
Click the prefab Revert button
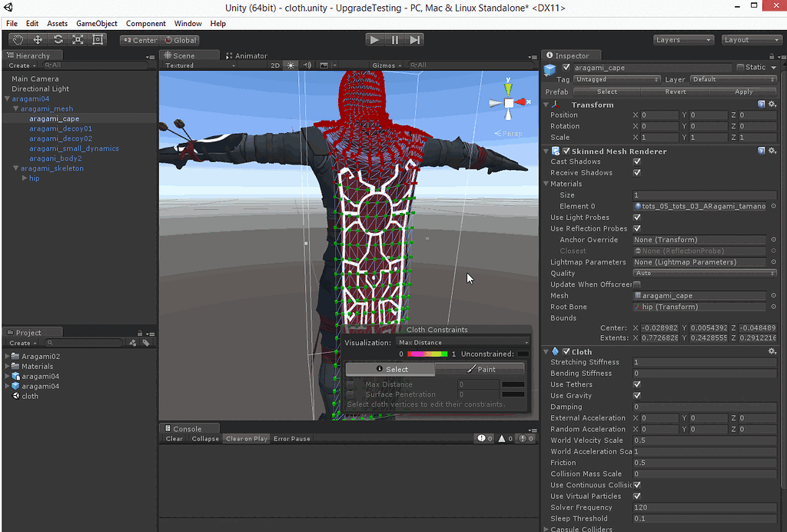pyautogui.click(x=675, y=91)
